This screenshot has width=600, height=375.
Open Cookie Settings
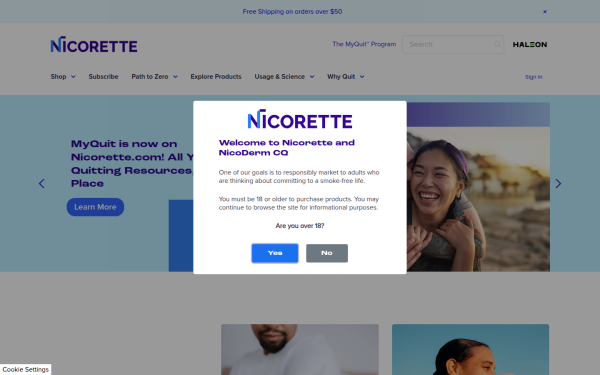26,369
